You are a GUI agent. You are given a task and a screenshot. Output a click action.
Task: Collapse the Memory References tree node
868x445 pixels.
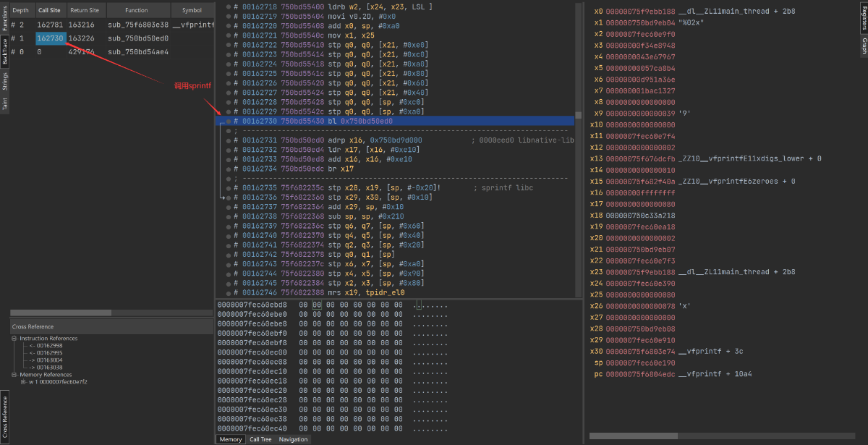(x=14, y=375)
